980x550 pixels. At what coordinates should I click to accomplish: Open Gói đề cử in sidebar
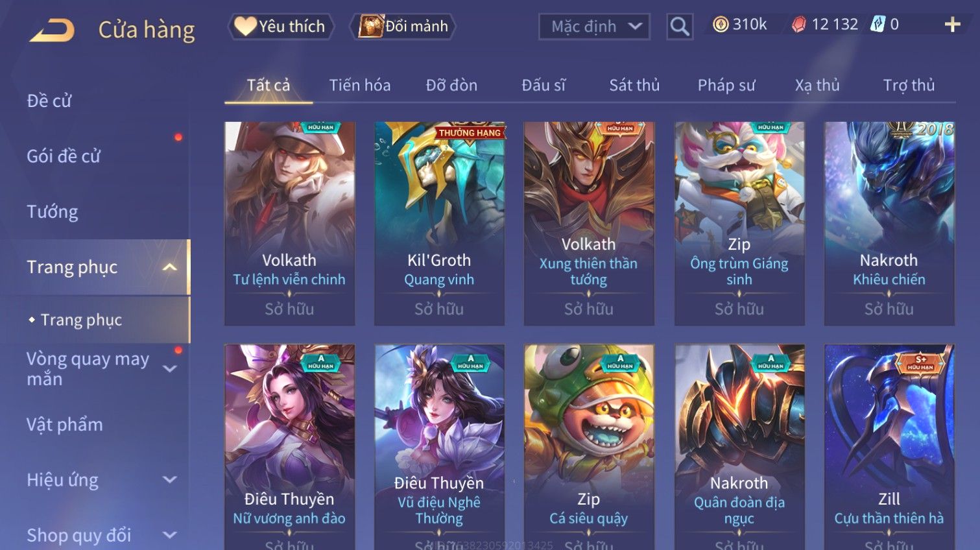[x=64, y=156]
